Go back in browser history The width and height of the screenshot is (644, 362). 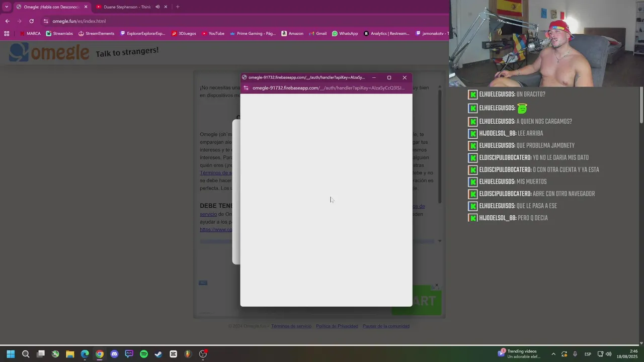7,21
